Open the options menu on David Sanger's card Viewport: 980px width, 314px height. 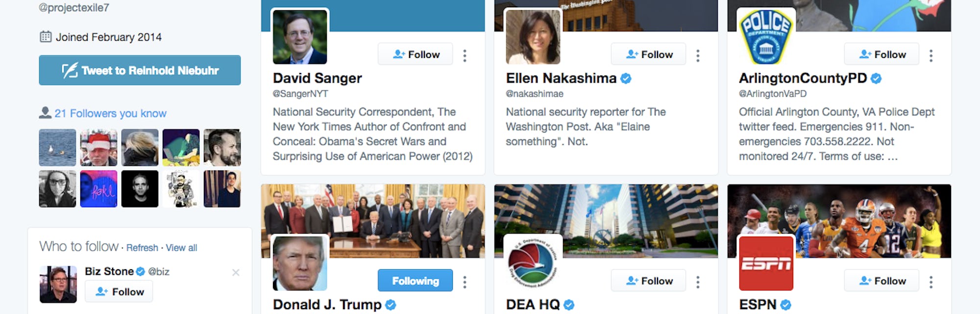(465, 55)
